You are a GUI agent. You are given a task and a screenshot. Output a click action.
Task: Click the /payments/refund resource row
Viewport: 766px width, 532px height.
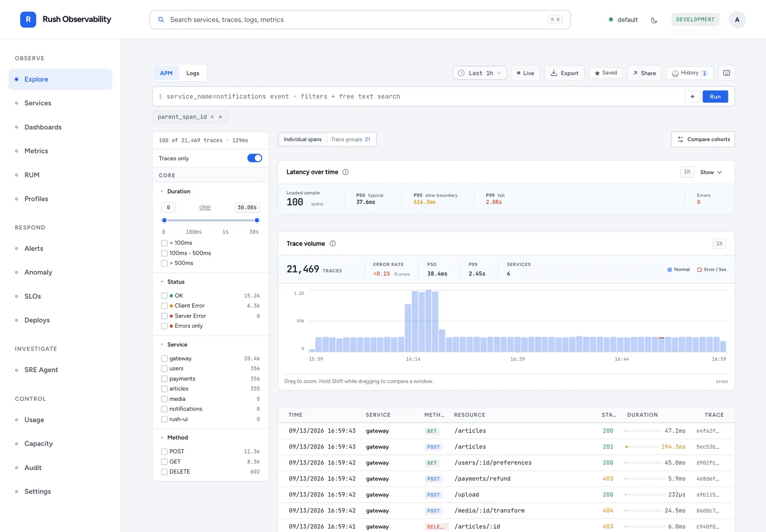pos(506,479)
